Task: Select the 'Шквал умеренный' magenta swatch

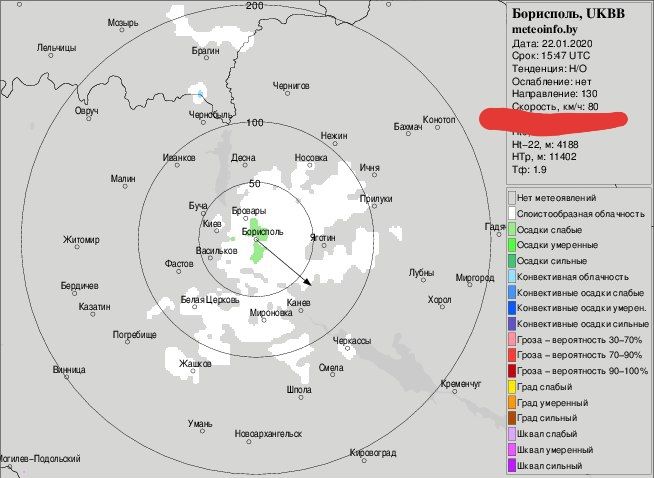Action: (x=512, y=450)
